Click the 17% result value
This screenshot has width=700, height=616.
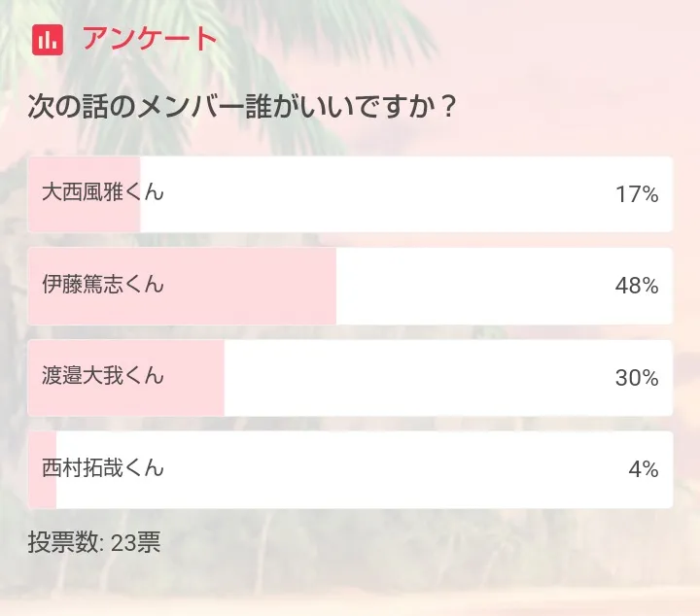(x=637, y=194)
